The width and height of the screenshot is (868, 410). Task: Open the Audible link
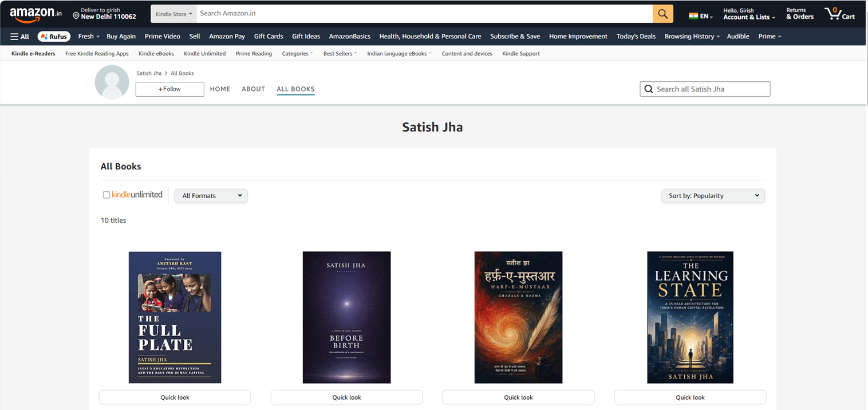(738, 36)
